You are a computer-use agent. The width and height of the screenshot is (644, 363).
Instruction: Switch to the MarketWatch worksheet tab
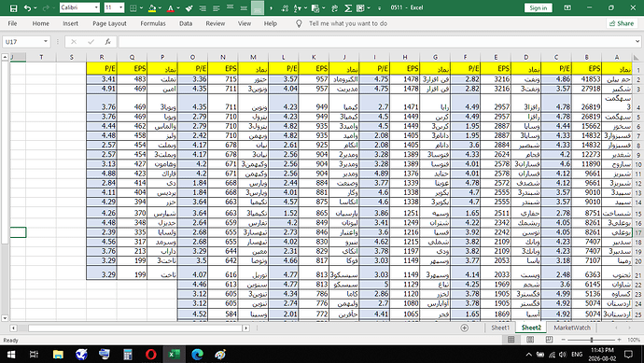coord(572,328)
